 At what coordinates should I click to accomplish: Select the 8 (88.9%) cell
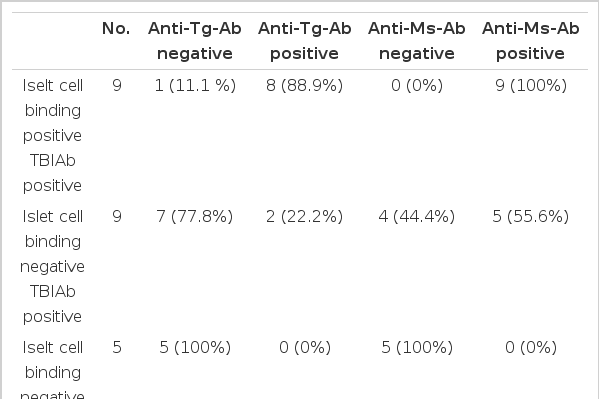click(x=304, y=86)
